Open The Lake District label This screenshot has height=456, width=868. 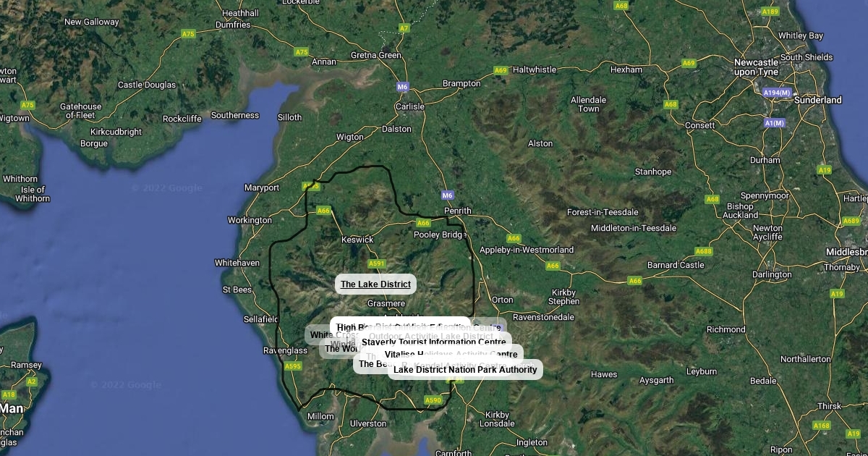tap(375, 284)
